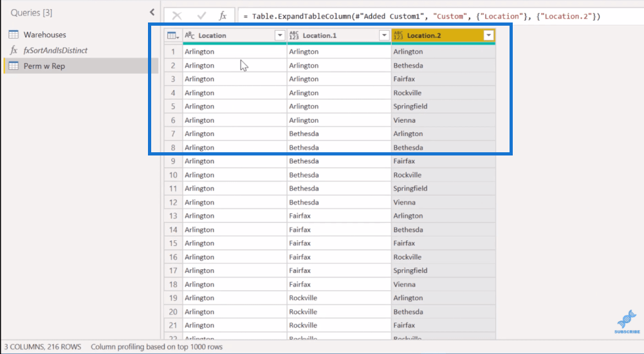Click the ABC data type icon of Location
This screenshot has height=354, width=644.
tap(190, 36)
